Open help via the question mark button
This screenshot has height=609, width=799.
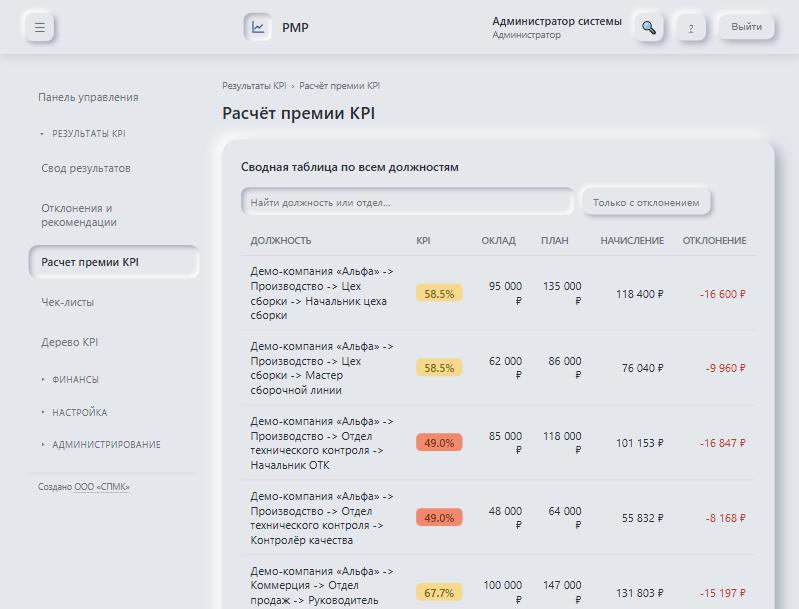pyautogui.click(x=691, y=27)
